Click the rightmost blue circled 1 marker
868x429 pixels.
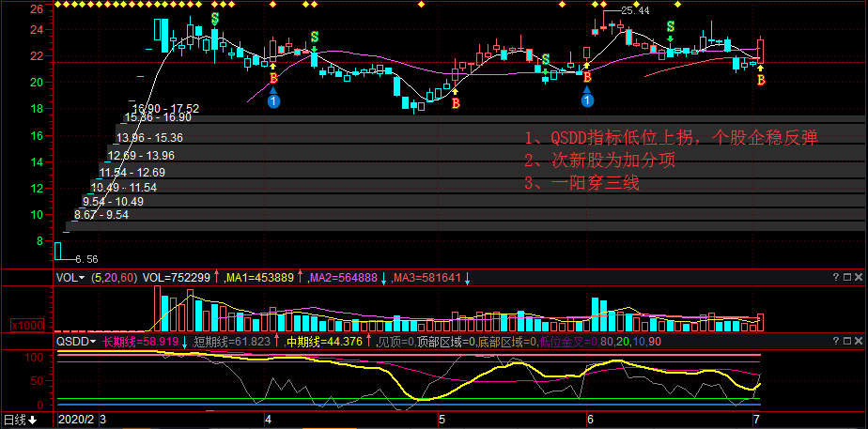coord(588,100)
